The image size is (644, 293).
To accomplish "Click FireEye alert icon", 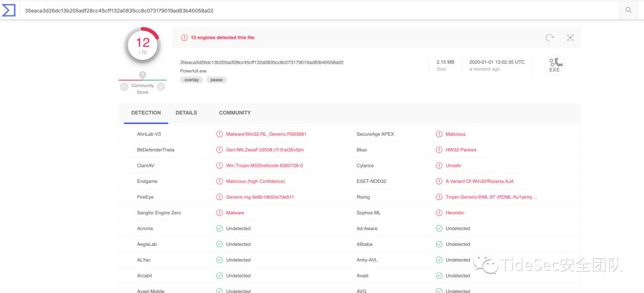I will [x=219, y=197].
